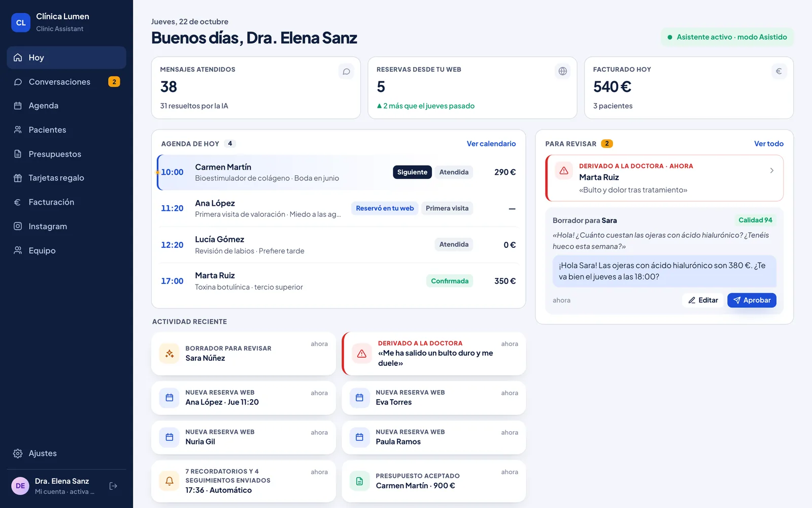Click the logout icon beside Dra. Elena Sanz
812x508 pixels.
(113, 486)
